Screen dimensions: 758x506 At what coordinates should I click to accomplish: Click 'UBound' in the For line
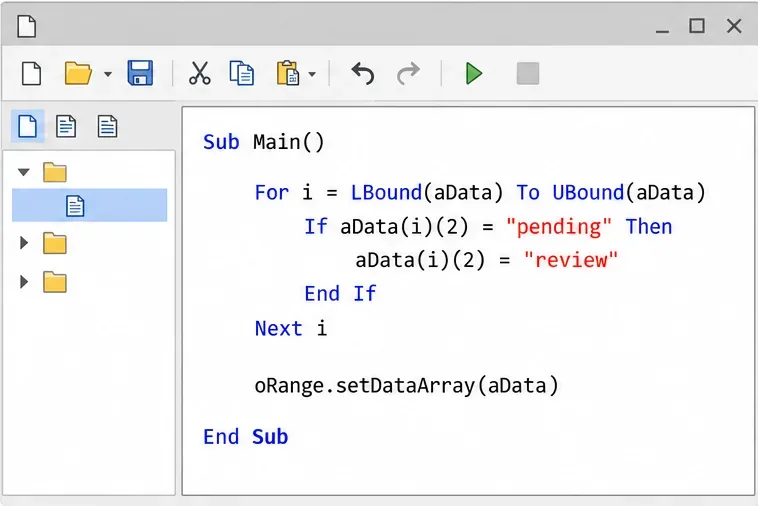(588, 193)
